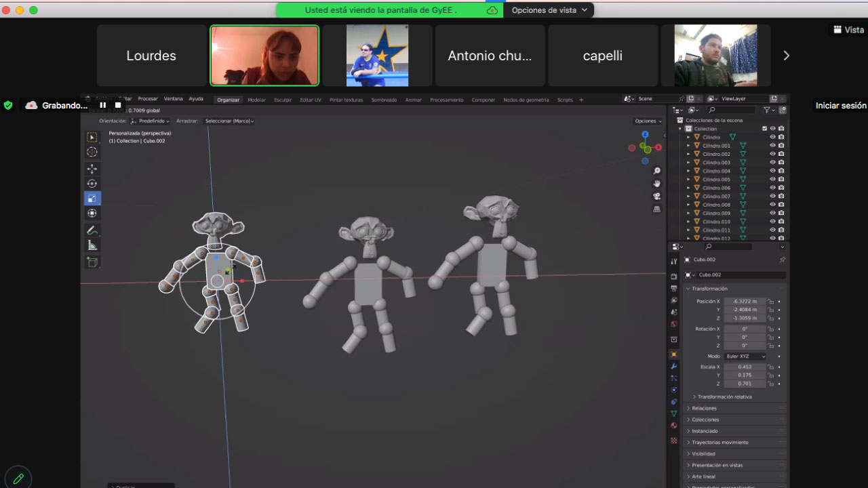Toggle the pin icon beside Cubo.002
868x488 pixels.
click(782, 260)
